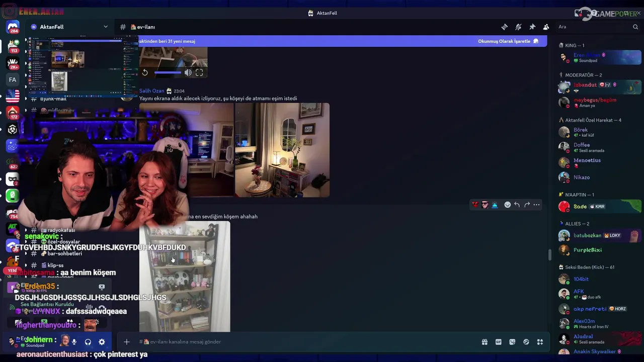Open the sticker picker
644x362 pixels.
point(512,342)
